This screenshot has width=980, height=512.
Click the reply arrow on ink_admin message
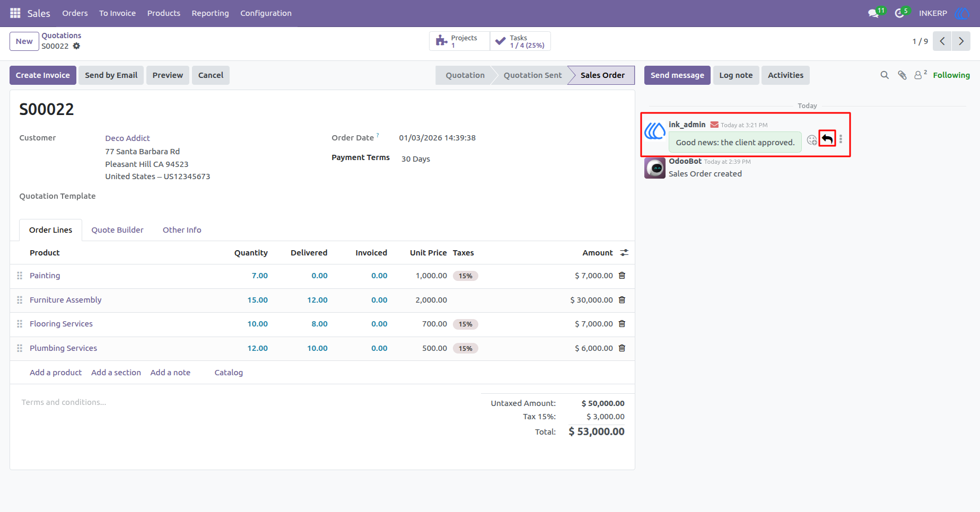coord(827,139)
